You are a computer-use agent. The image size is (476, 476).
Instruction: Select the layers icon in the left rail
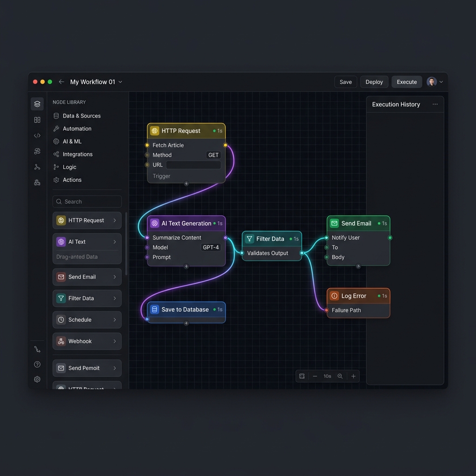pos(37,104)
